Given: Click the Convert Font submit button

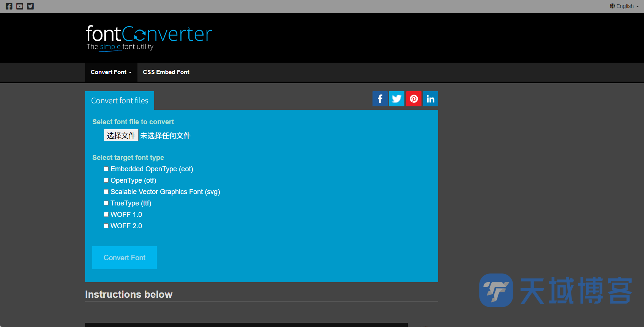Looking at the screenshot, I should pos(125,258).
